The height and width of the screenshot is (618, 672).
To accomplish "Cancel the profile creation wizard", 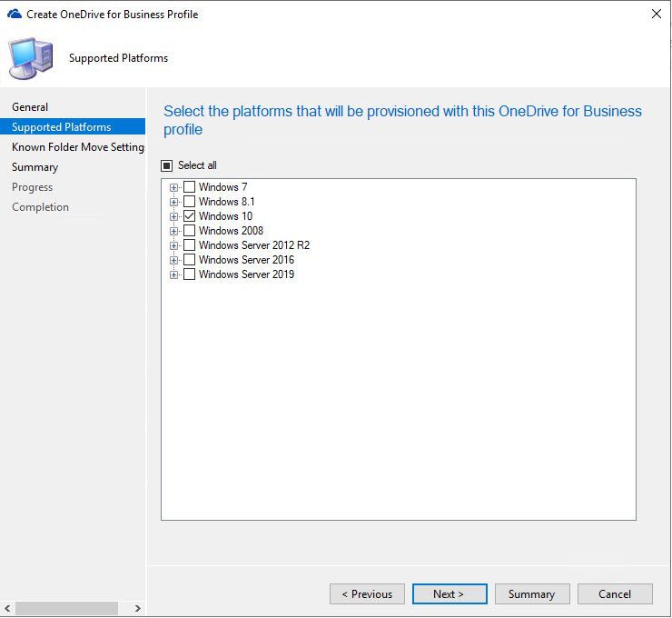I will point(614,593).
